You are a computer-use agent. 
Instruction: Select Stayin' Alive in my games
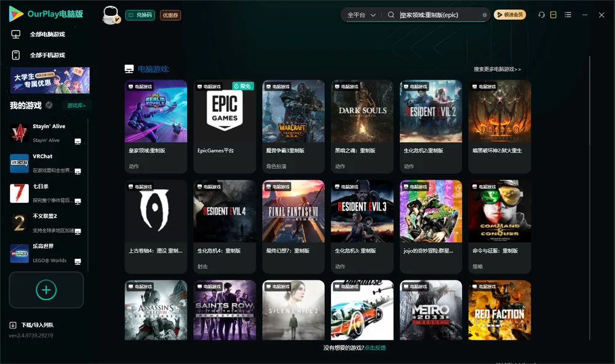pyautogui.click(x=46, y=133)
